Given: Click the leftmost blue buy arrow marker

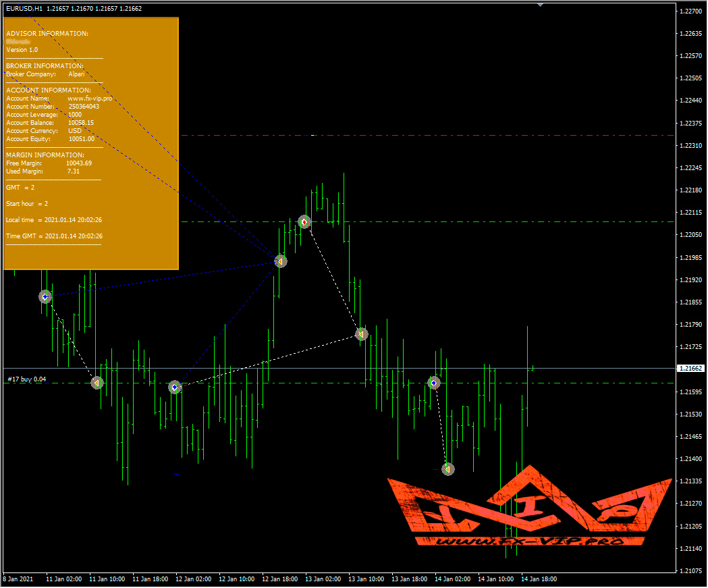Looking at the screenshot, I should (x=45, y=296).
